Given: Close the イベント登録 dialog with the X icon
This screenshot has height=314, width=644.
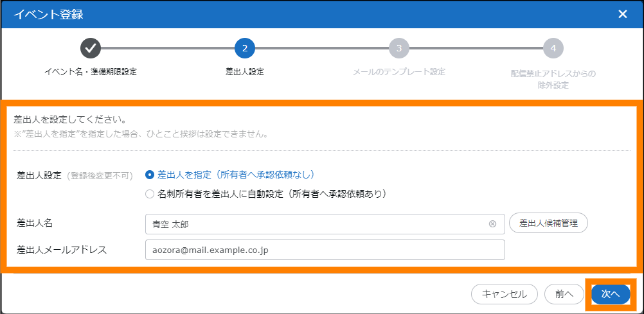Looking at the screenshot, I should pos(622,14).
